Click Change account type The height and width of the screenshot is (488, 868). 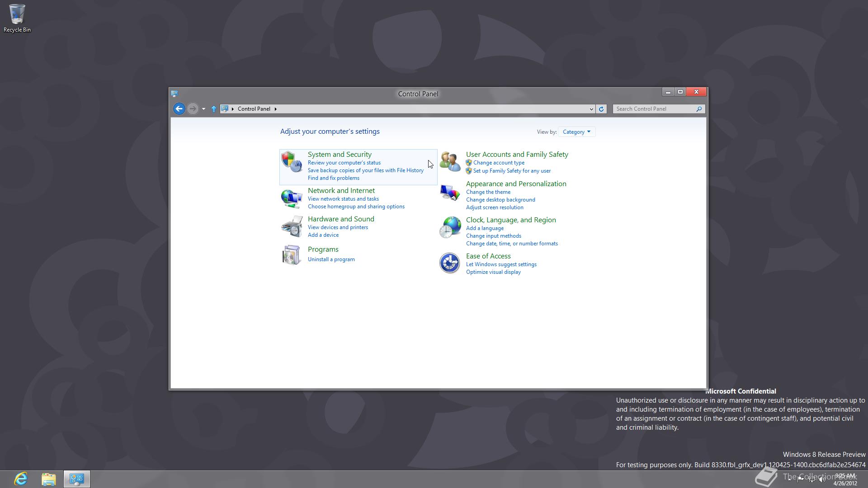point(499,163)
